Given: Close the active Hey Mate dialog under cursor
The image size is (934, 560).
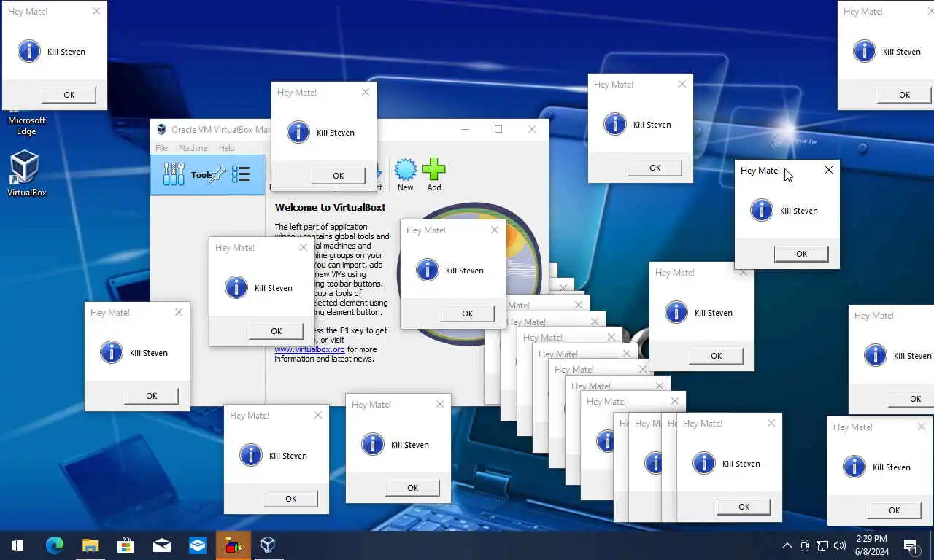Looking at the screenshot, I should [828, 170].
